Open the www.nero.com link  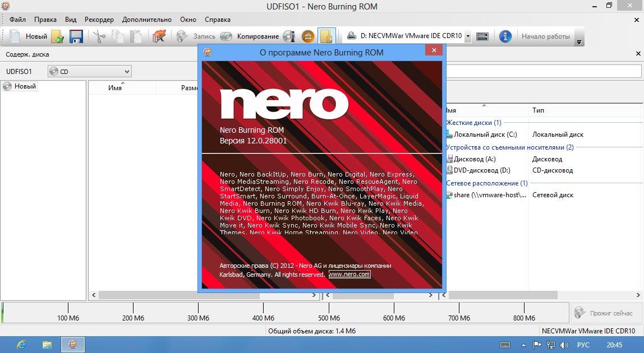coord(349,274)
